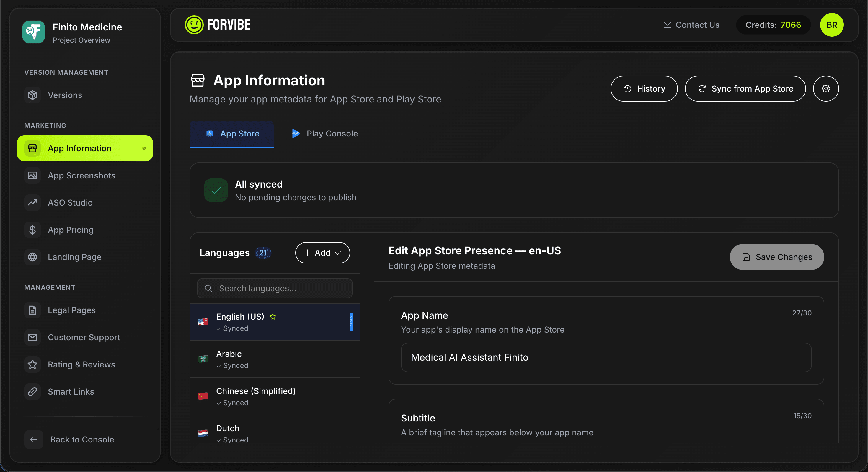Open Smart Links chain icon

tap(32, 391)
